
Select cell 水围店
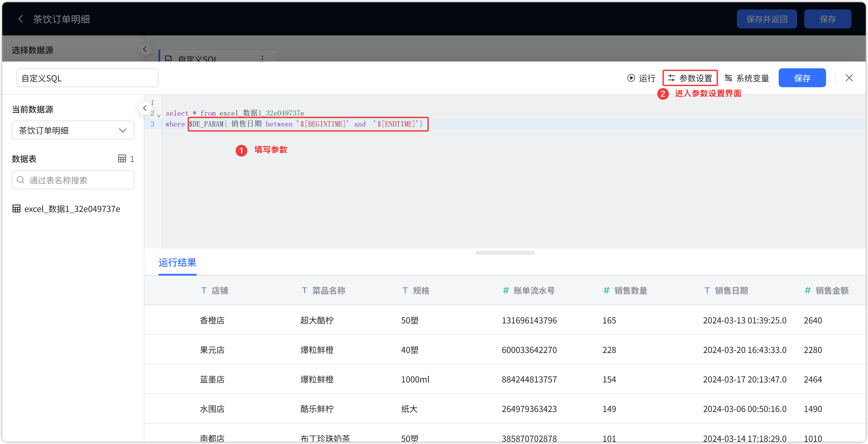click(212, 409)
